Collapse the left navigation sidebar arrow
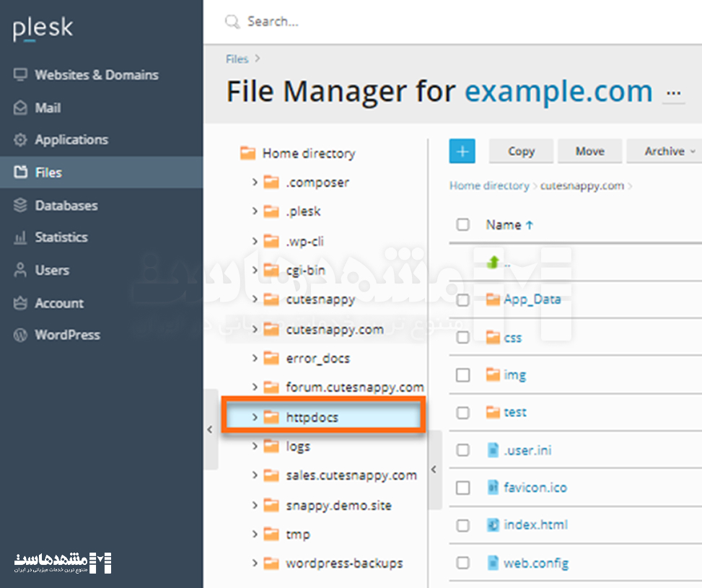 (x=210, y=429)
